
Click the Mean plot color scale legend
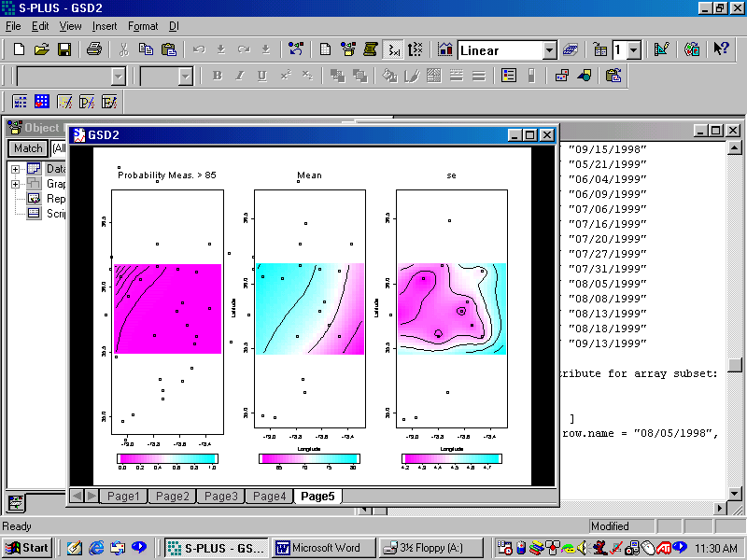pyautogui.click(x=309, y=459)
